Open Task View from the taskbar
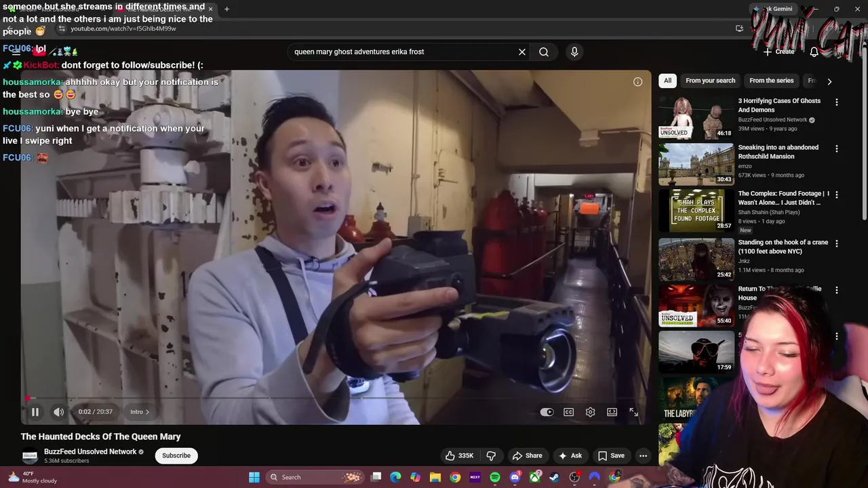The width and height of the screenshot is (868, 488). coord(376,477)
